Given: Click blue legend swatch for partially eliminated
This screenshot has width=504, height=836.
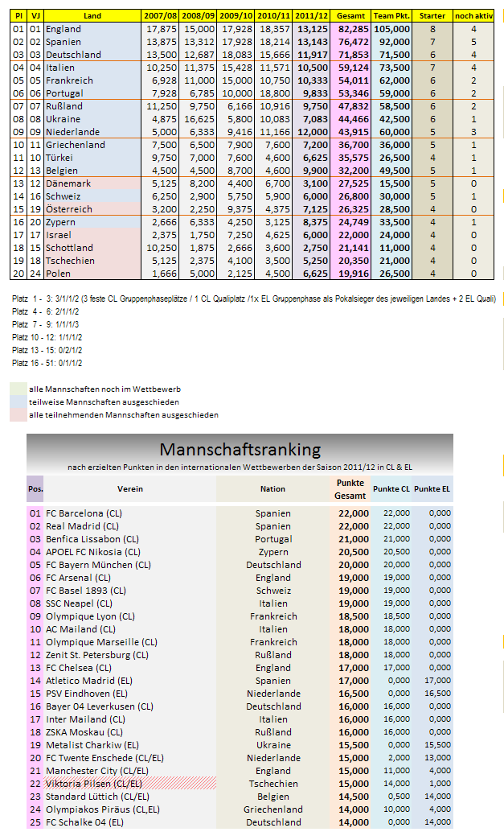Looking at the screenshot, I should point(18,402).
